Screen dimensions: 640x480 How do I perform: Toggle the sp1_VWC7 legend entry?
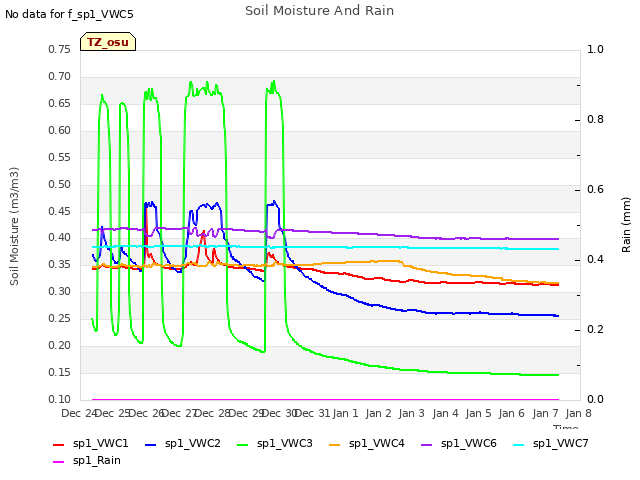click(551, 444)
